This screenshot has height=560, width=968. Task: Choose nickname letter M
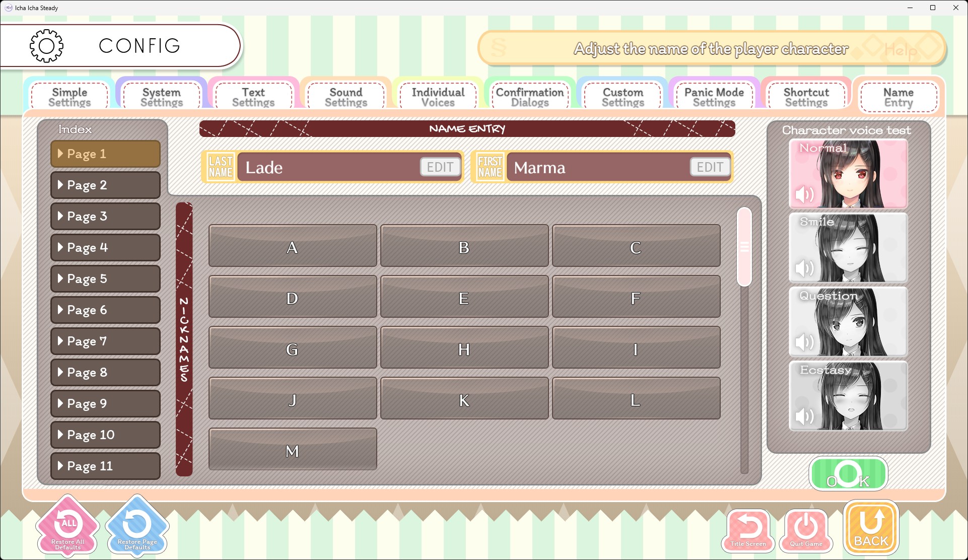[x=293, y=449]
